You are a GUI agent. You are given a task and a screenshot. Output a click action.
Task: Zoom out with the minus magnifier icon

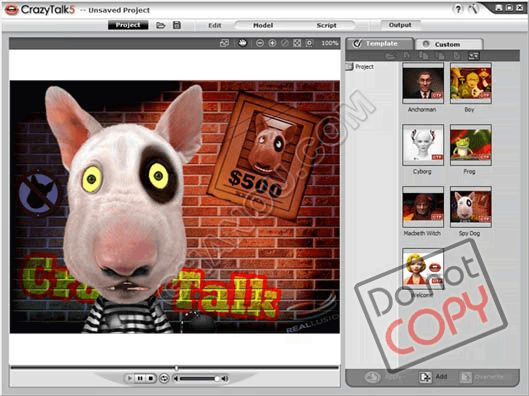(x=259, y=43)
